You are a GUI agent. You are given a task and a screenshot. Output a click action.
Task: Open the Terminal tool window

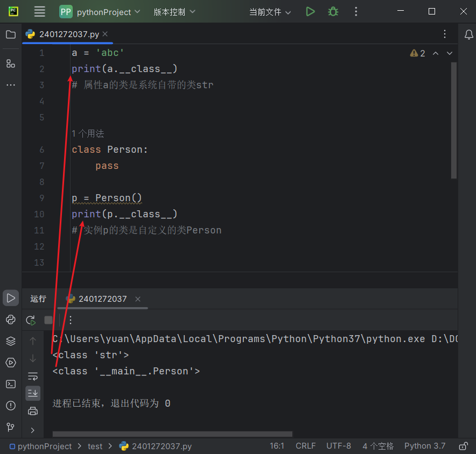tap(11, 384)
